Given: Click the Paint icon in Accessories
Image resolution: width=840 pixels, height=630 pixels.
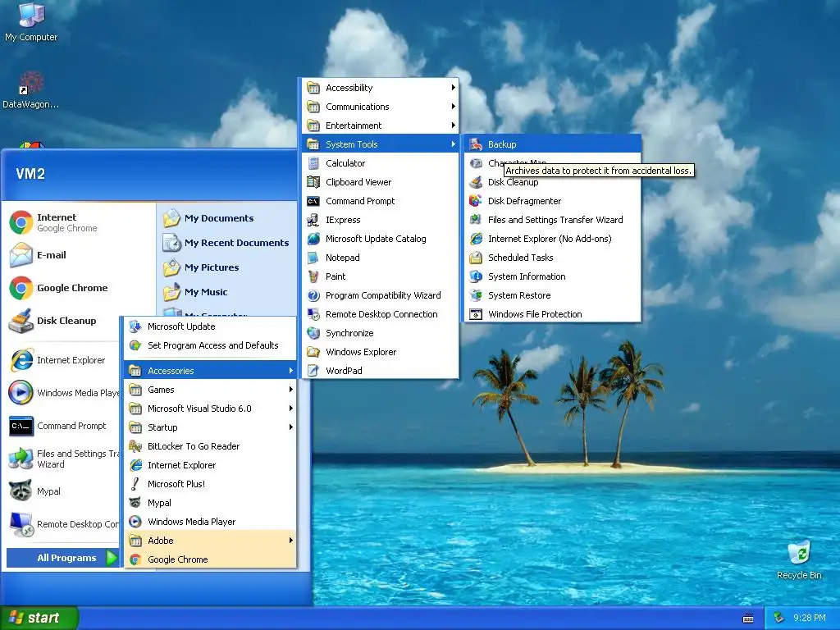Looking at the screenshot, I should tap(313, 276).
